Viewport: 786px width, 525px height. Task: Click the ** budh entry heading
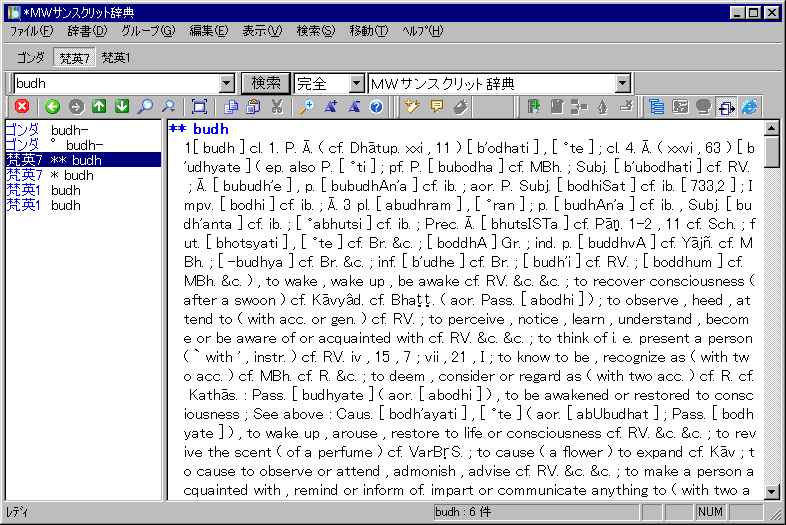pyautogui.click(x=199, y=129)
